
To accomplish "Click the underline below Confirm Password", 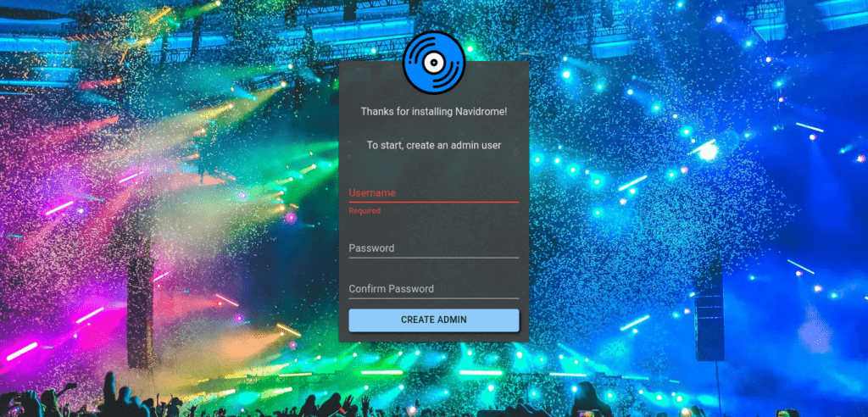I will coord(433,298).
